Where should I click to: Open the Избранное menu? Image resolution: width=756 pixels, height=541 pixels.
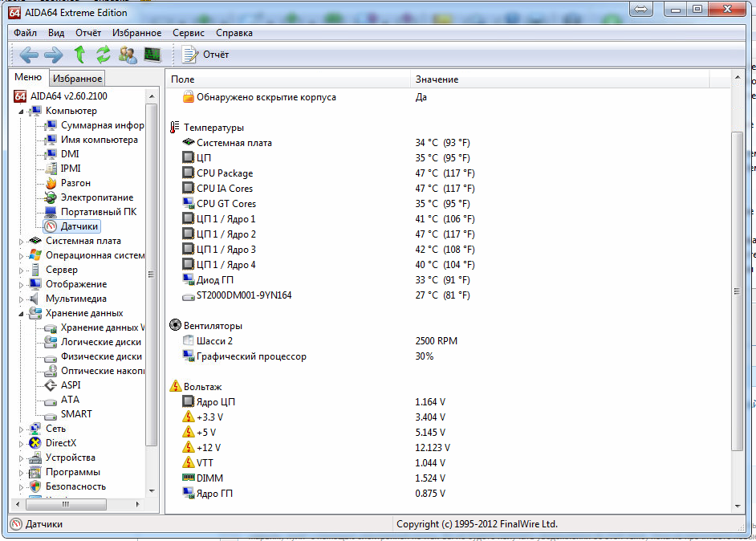coord(137,33)
